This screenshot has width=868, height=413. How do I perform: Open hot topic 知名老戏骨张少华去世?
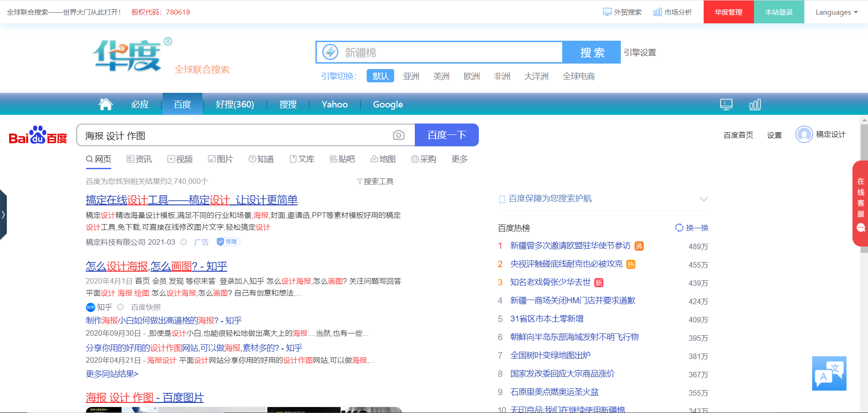pos(550,282)
